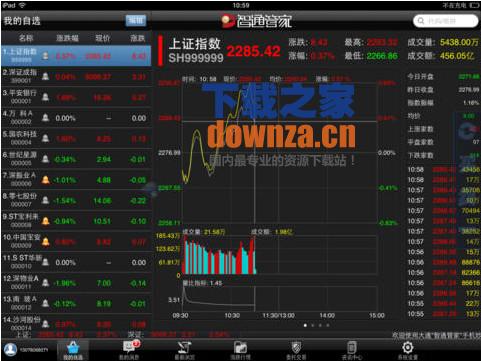Sort by the 涨跌 column header

138,38
